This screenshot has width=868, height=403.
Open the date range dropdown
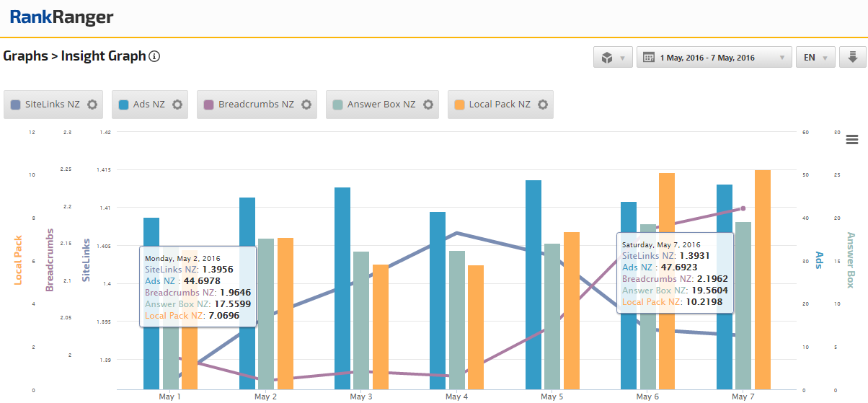tap(714, 58)
